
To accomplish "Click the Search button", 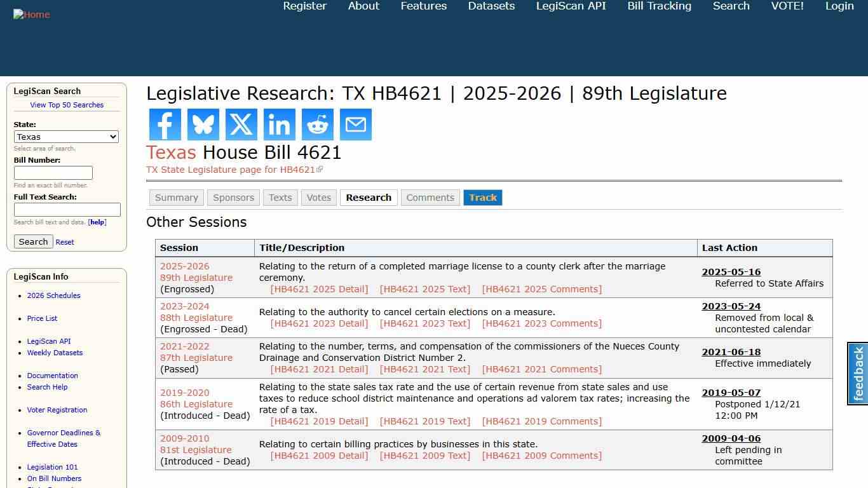I will pyautogui.click(x=33, y=241).
